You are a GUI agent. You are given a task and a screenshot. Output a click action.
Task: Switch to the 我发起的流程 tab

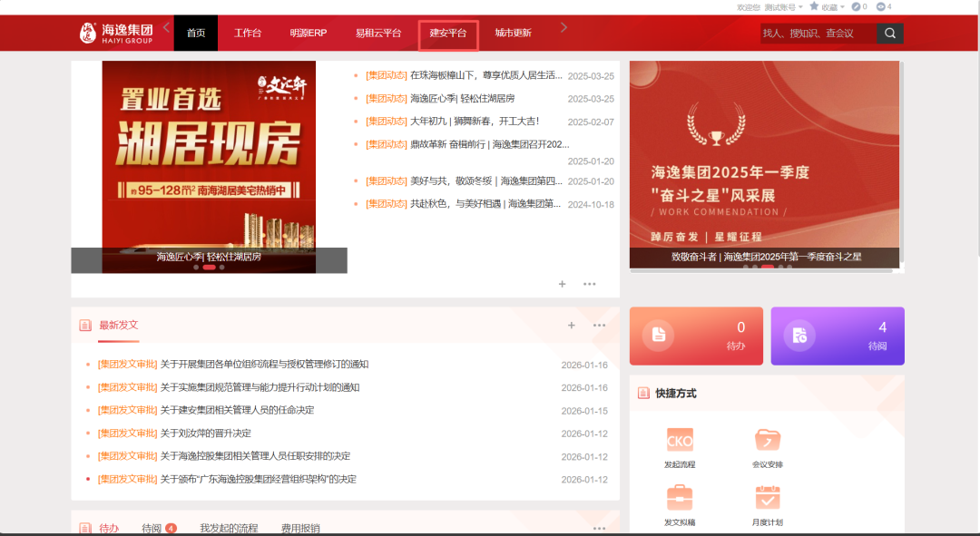(x=229, y=528)
